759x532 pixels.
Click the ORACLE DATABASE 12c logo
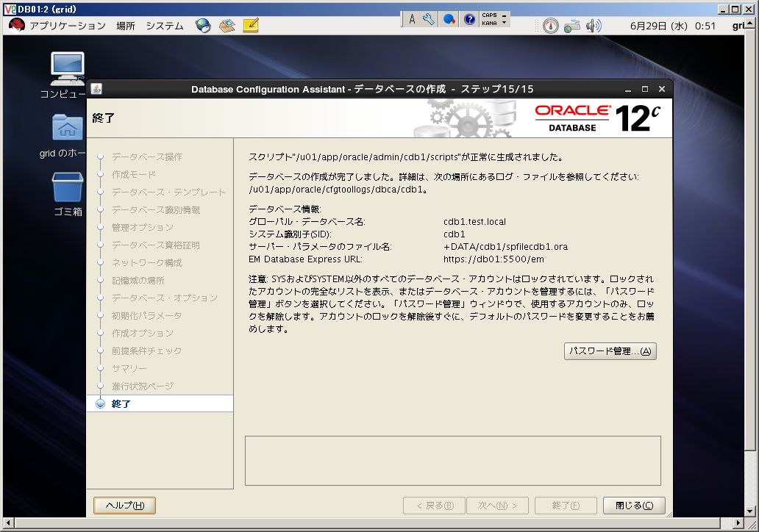tap(597, 118)
